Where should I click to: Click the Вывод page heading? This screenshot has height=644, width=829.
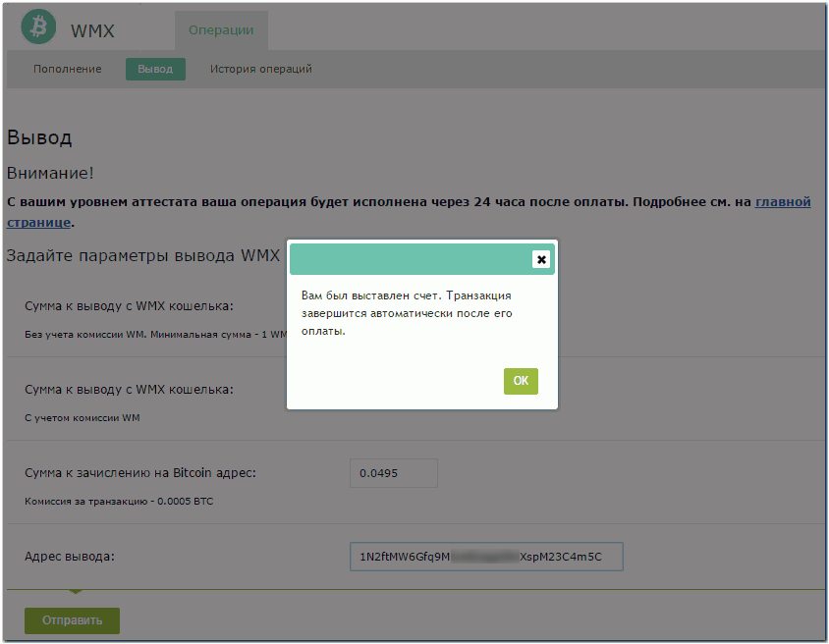tap(39, 137)
